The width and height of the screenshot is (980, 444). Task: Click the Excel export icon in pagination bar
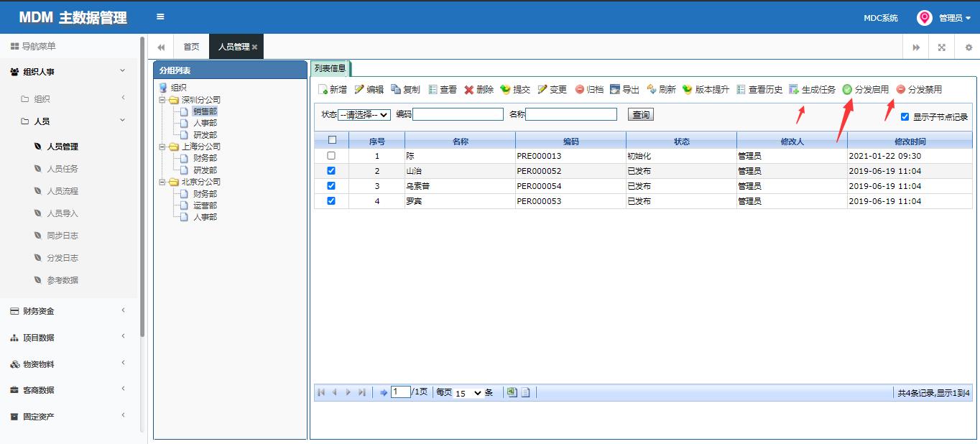click(x=512, y=392)
